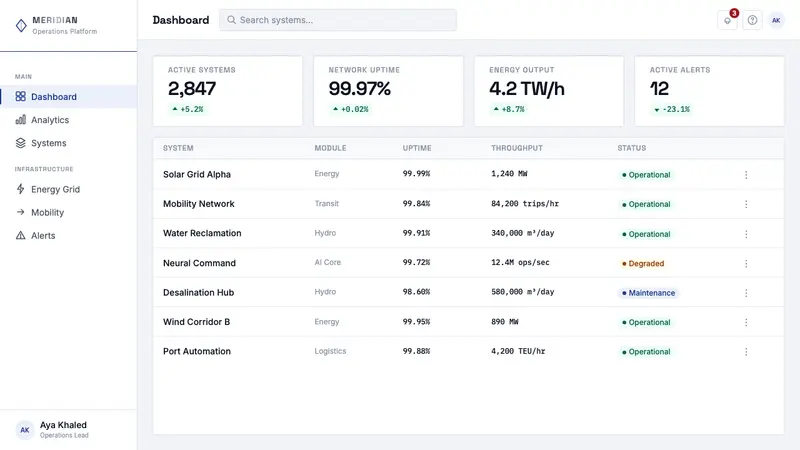The height and width of the screenshot is (450, 800).
Task: Select Wind Corridor B system name
Action: pos(196,322)
